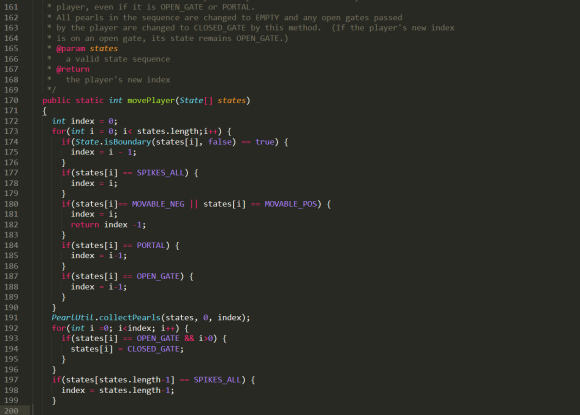Click the CLOSED_GATE constant on line 194
580x415 pixels.
pos(154,349)
